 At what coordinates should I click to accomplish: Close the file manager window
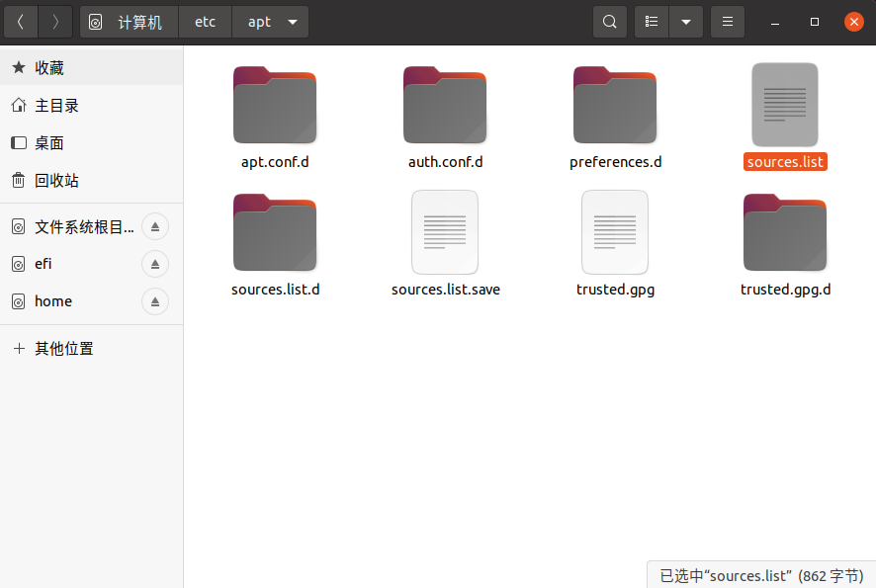(853, 22)
